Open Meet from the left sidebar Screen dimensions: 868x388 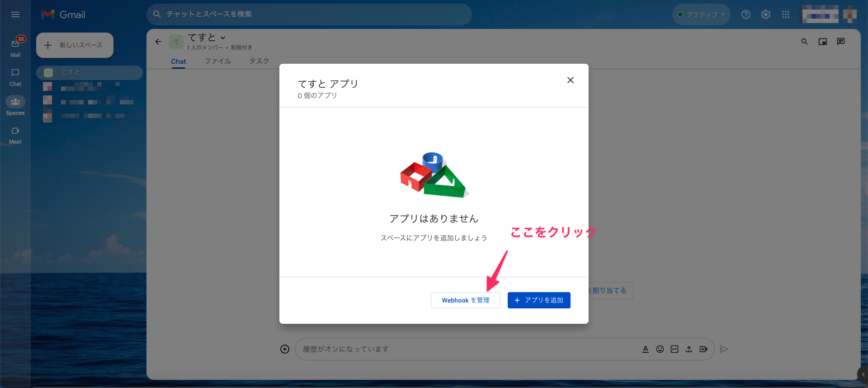click(15, 135)
